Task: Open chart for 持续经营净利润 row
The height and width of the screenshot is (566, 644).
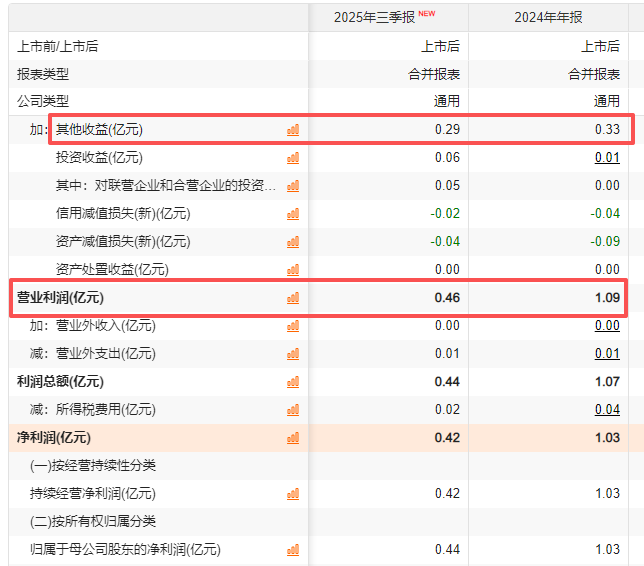Action: (293, 494)
